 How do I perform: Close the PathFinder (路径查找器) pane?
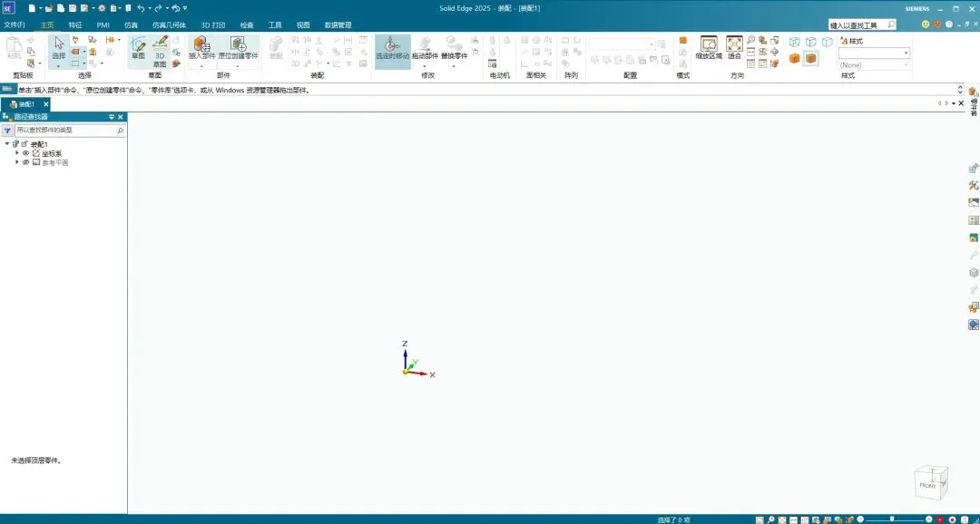121,117
